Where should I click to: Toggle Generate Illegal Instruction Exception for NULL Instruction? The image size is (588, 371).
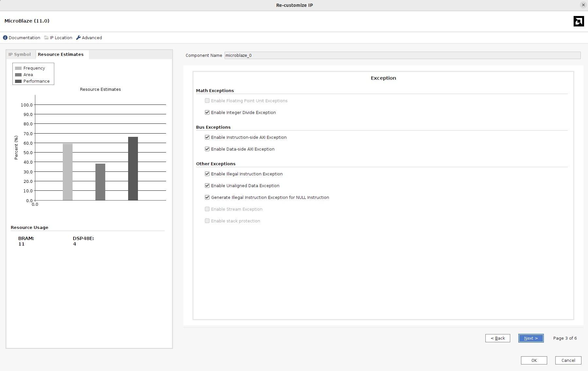(x=207, y=197)
